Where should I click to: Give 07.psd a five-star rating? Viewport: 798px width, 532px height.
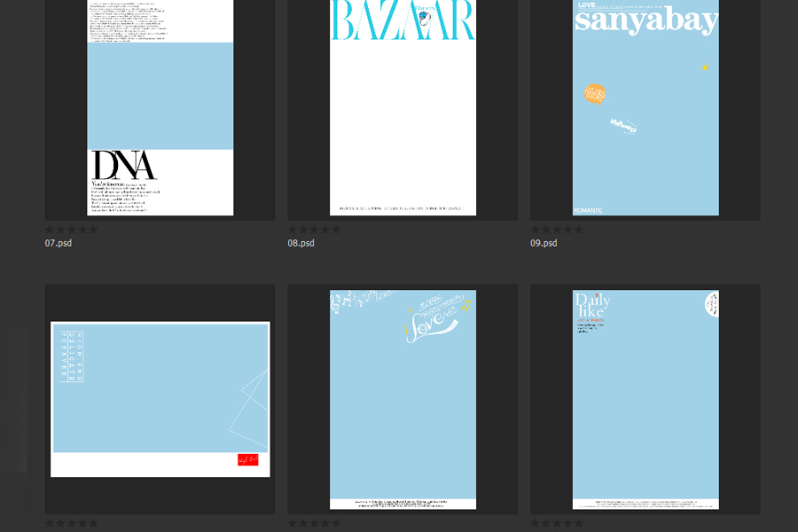pyautogui.click(x=93, y=230)
